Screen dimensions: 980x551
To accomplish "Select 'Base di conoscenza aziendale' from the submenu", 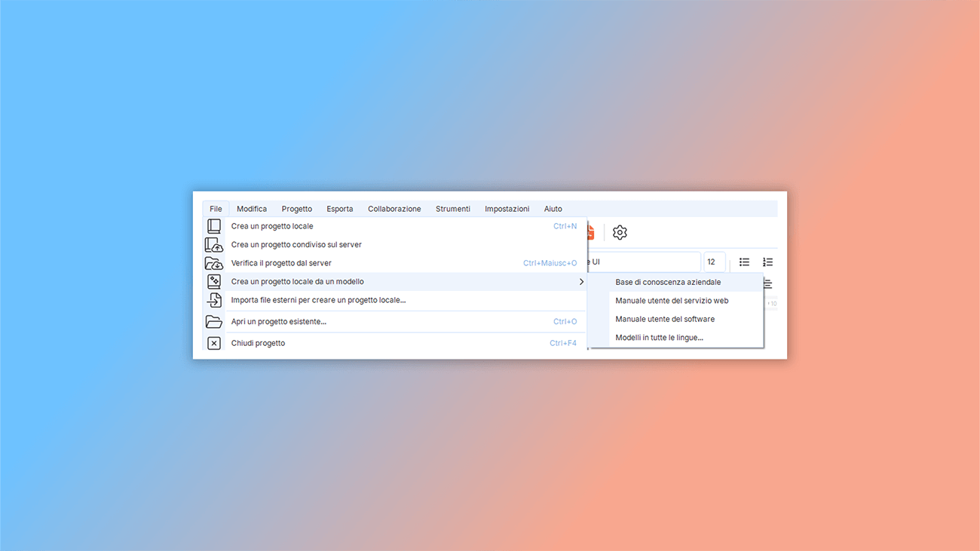I will coord(668,281).
